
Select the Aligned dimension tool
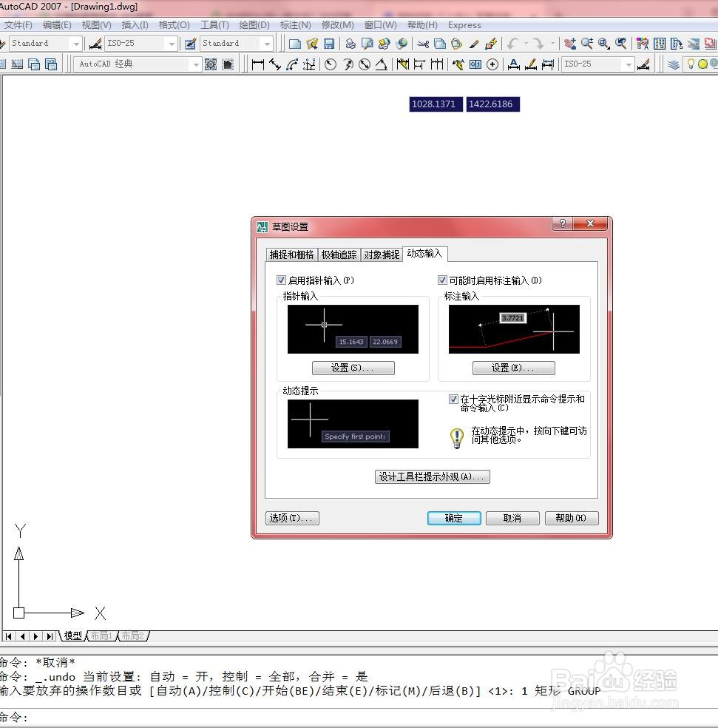(275, 64)
